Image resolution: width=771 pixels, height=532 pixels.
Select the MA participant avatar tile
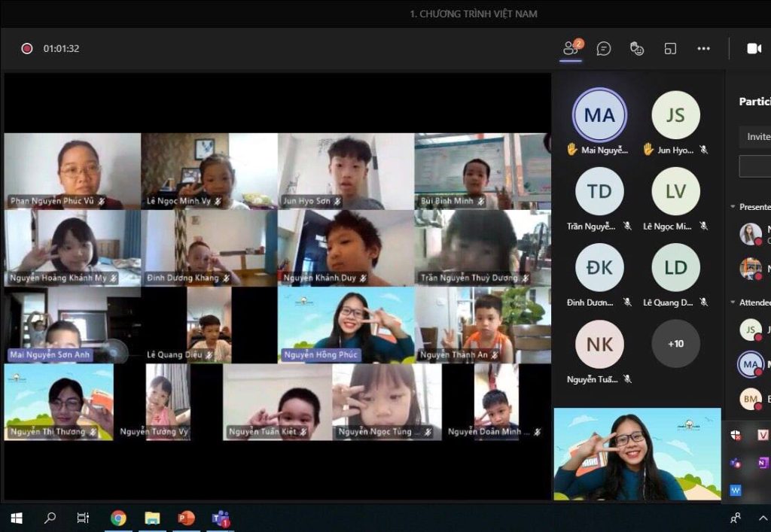599,115
